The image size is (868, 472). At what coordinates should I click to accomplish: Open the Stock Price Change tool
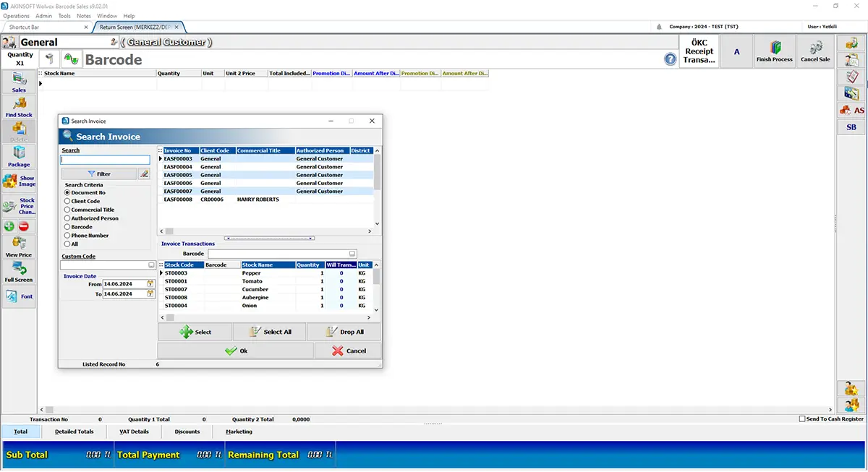(19, 206)
